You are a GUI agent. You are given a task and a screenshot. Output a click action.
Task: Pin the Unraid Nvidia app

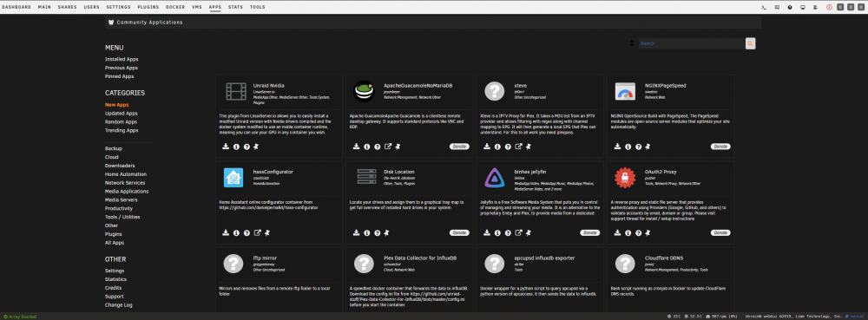(x=257, y=147)
